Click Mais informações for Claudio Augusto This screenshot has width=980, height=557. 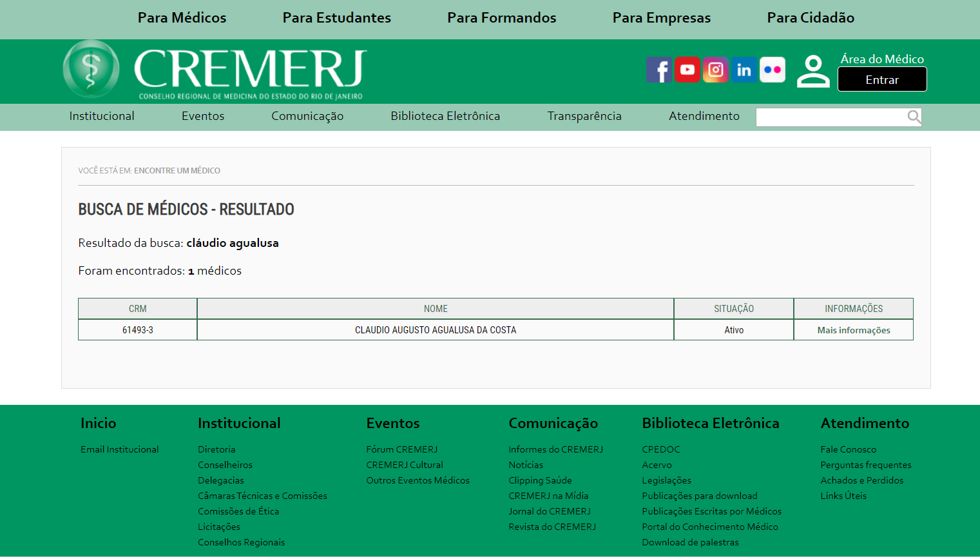(854, 330)
